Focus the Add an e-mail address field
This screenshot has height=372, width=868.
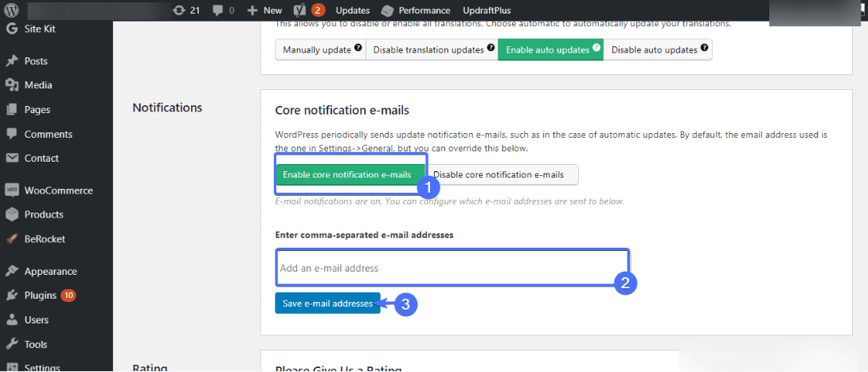point(452,268)
